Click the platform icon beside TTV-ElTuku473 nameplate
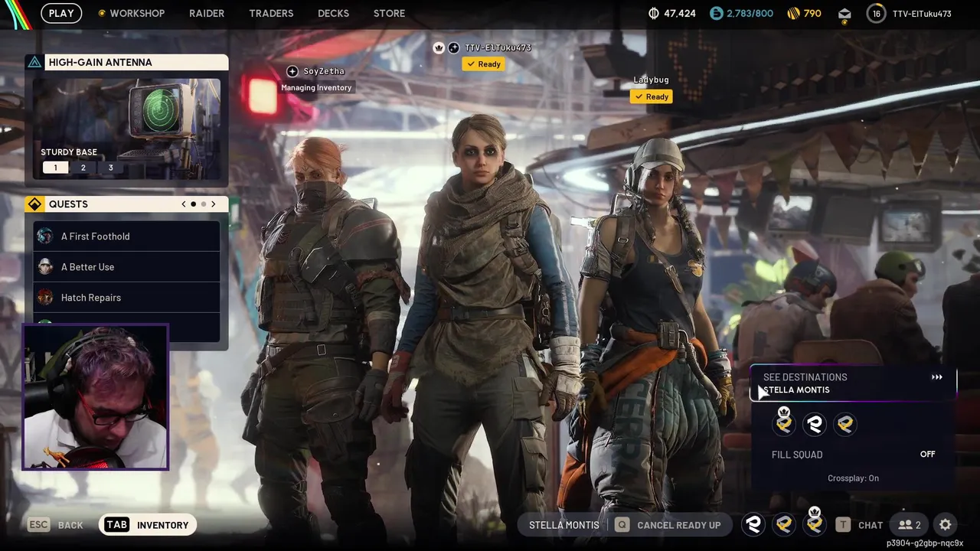This screenshot has width=980, height=551. click(453, 47)
